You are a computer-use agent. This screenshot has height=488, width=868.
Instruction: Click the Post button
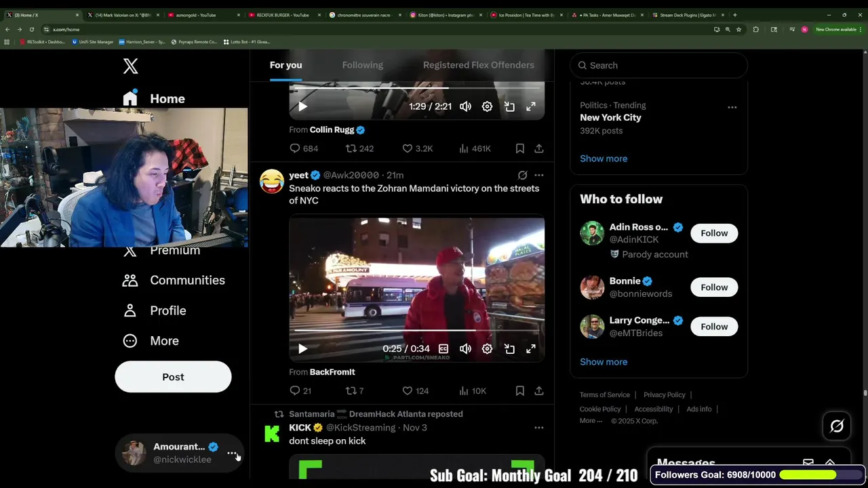pos(173,377)
